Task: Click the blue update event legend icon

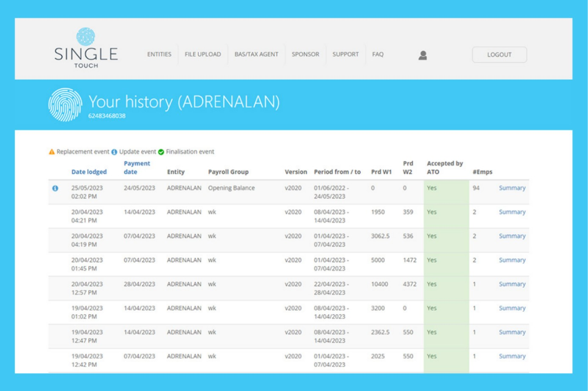Action: click(114, 152)
